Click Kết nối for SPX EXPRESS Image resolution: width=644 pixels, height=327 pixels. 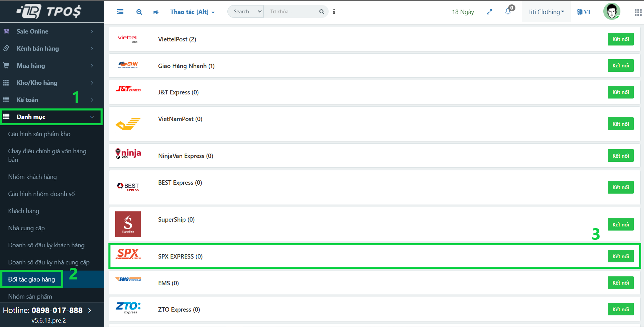tap(620, 256)
